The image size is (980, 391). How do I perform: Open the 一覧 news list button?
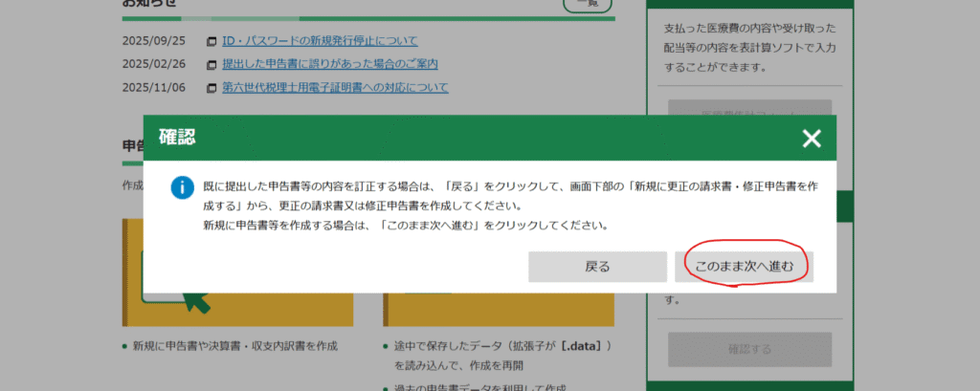pos(587,5)
